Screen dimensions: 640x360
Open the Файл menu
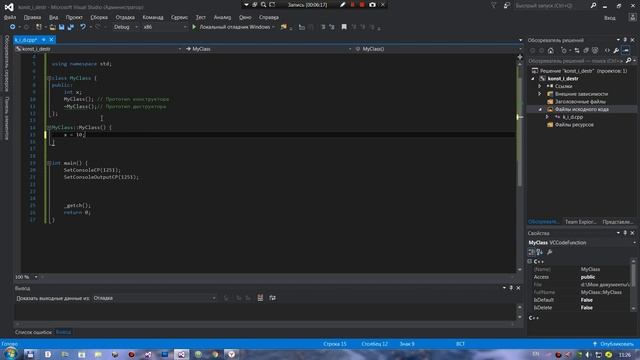tap(10, 17)
